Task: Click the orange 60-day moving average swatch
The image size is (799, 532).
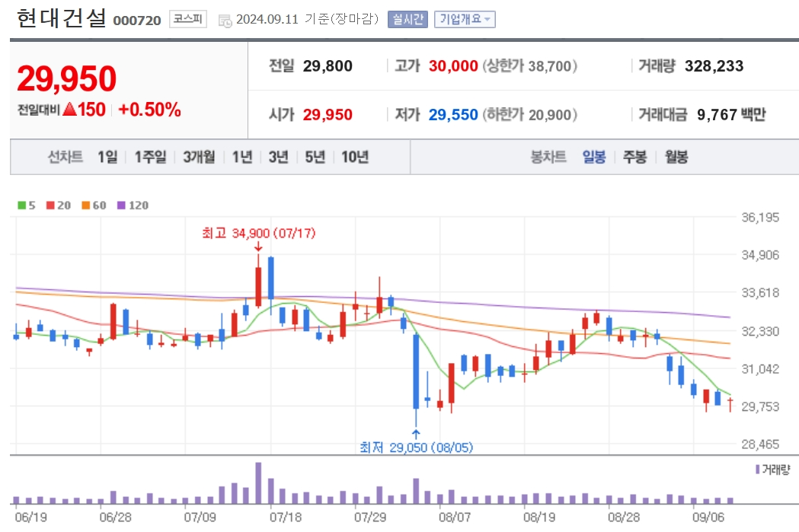Action: click(x=85, y=205)
